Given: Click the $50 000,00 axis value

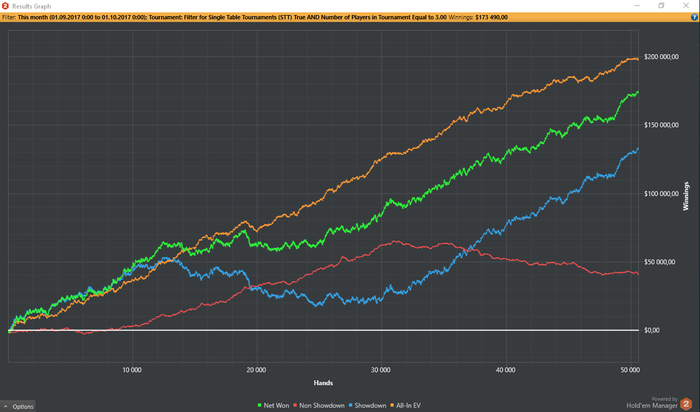Looking at the screenshot, I should click(659, 262).
